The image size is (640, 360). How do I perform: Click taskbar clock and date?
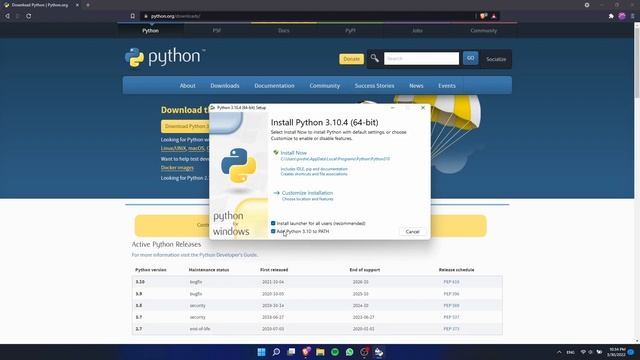point(616,352)
